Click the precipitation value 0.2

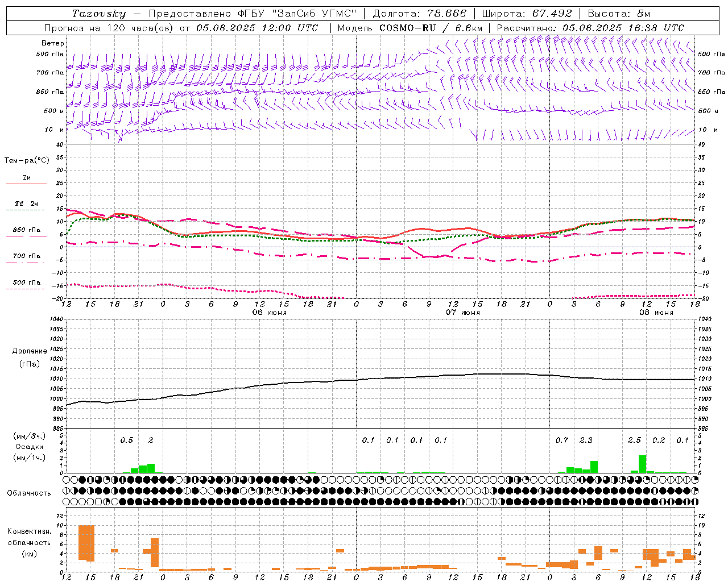[x=659, y=440]
